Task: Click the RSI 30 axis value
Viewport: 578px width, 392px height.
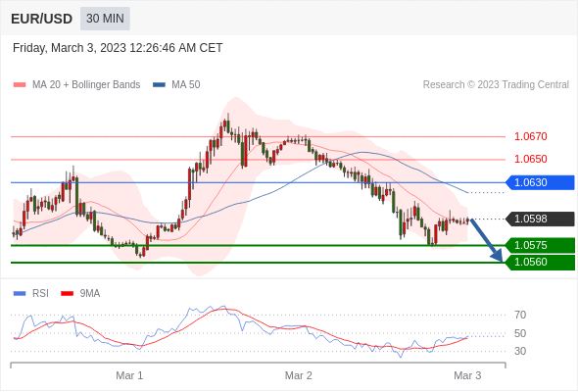Action: coord(520,351)
